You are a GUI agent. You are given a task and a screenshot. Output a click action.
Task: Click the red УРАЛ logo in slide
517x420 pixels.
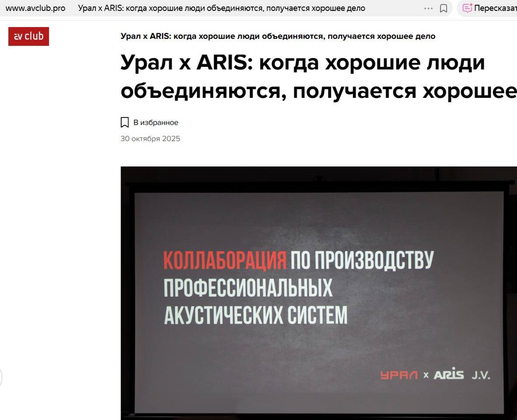(398, 375)
